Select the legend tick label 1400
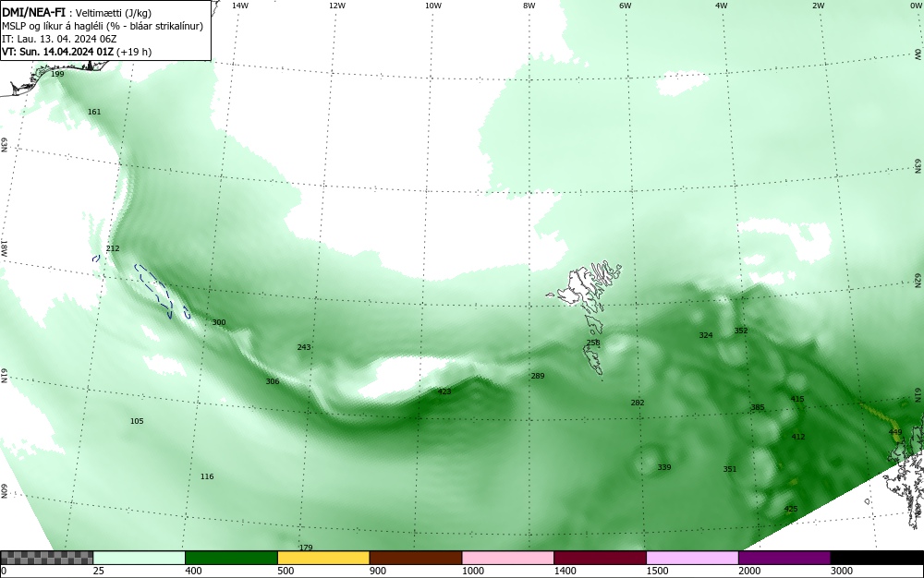This screenshot has height=578, width=924. (x=565, y=571)
